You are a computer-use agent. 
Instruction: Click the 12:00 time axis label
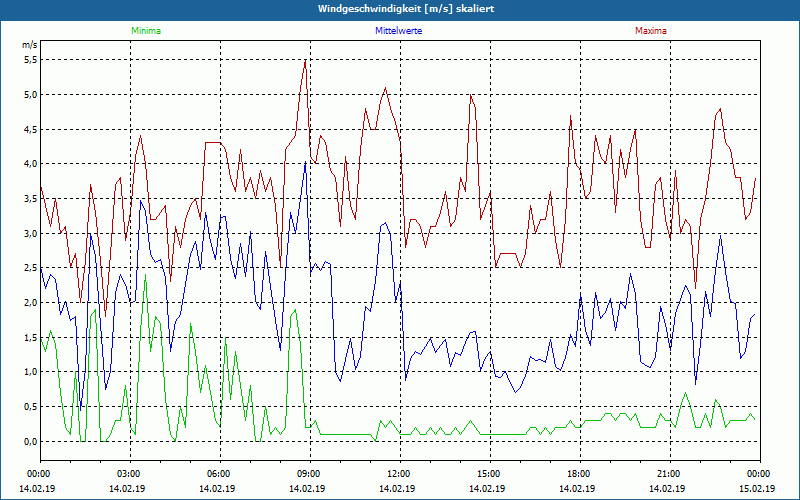click(397, 474)
